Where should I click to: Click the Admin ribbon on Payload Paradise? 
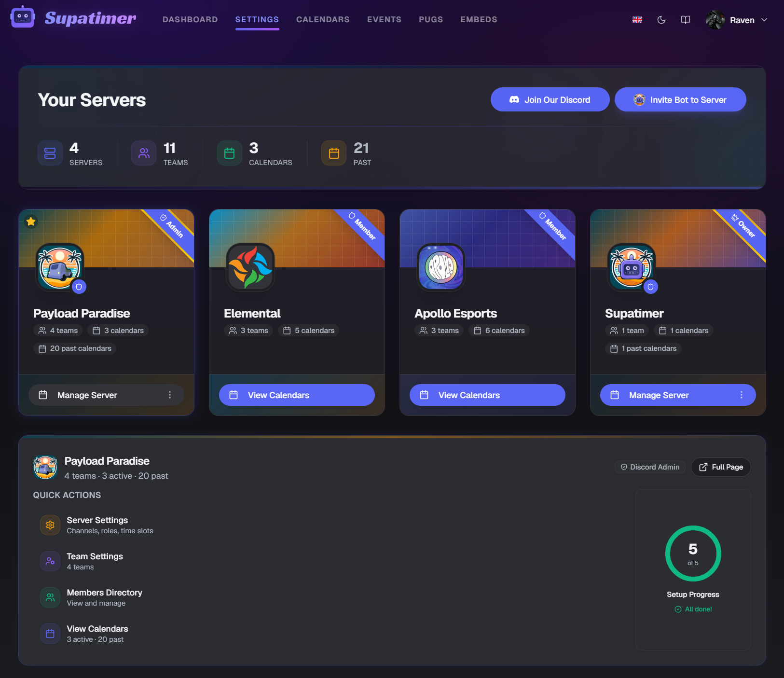click(x=172, y=227)
